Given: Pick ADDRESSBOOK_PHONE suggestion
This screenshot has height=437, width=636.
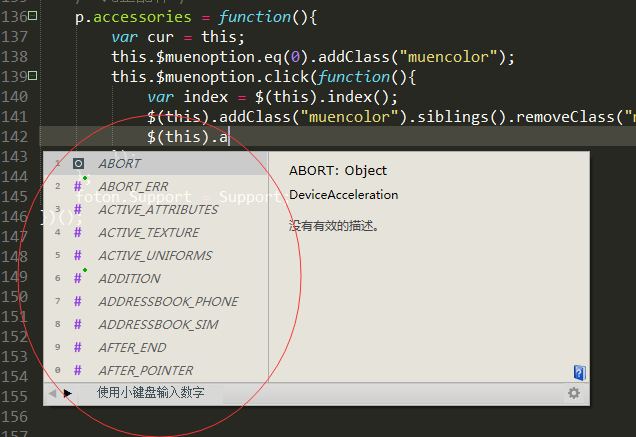Looking at the screenshot, I should coord(167,301).
